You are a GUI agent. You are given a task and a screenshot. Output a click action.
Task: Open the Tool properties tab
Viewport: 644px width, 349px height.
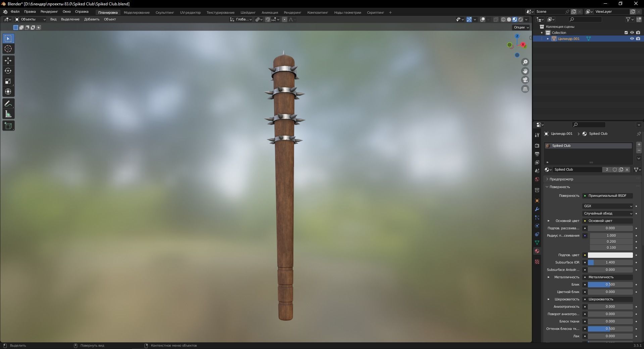click(537, 135)
